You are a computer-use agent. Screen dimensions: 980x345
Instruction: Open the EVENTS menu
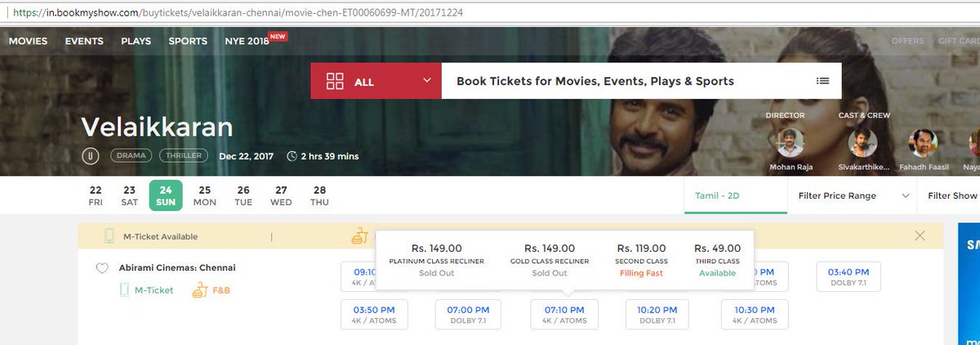[84, 41]
